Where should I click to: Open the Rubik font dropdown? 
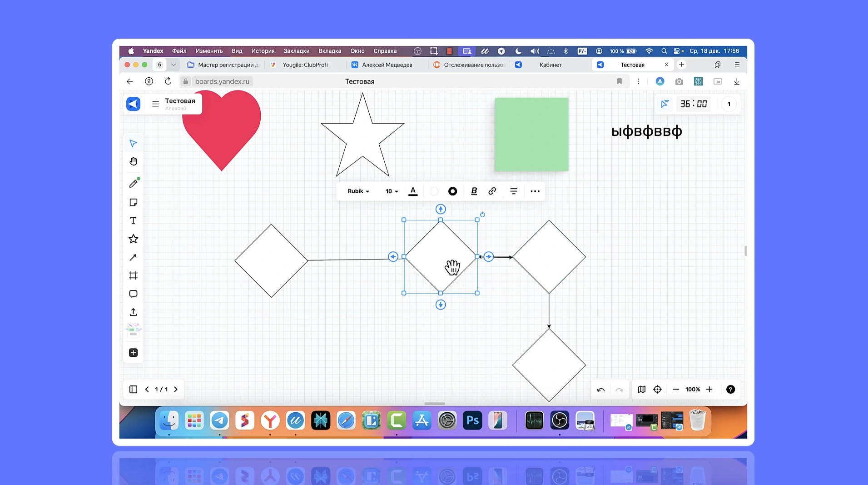[358, 191]
